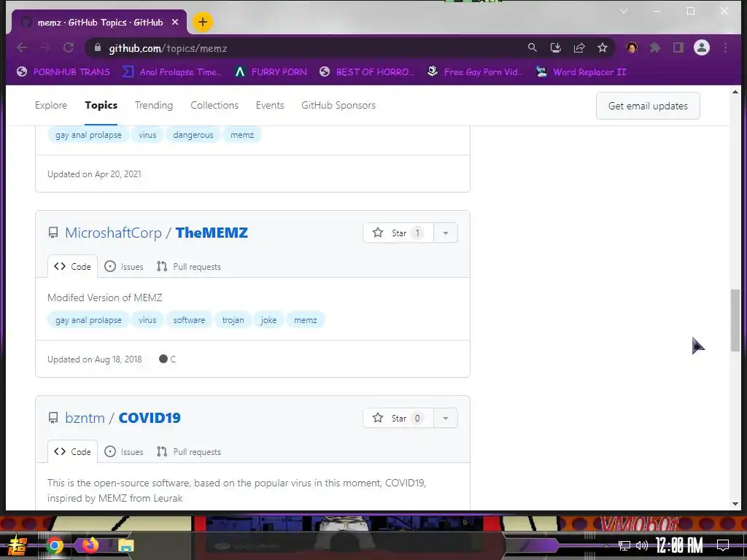Click software topic tag on TheMEMZ
This screenshot has height=560, width=747.
click(189, 320)
